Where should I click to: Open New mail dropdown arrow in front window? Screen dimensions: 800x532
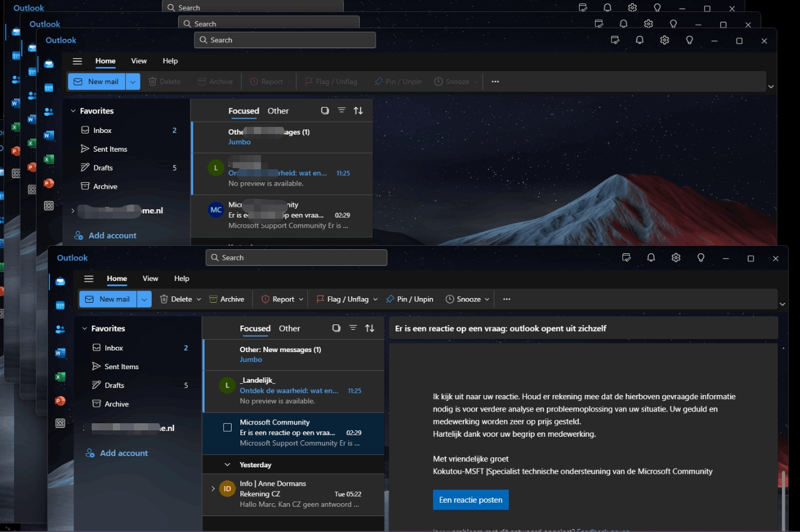tap(144, 299)
